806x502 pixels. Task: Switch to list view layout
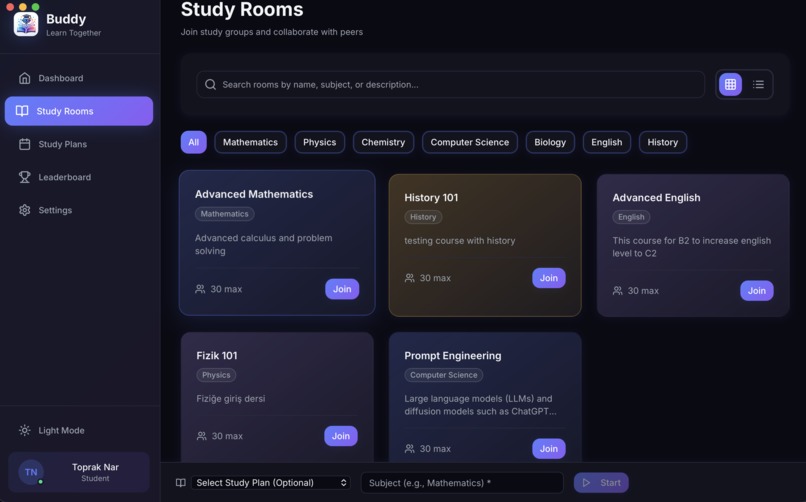pyautogui.click(x=758, y=84)
